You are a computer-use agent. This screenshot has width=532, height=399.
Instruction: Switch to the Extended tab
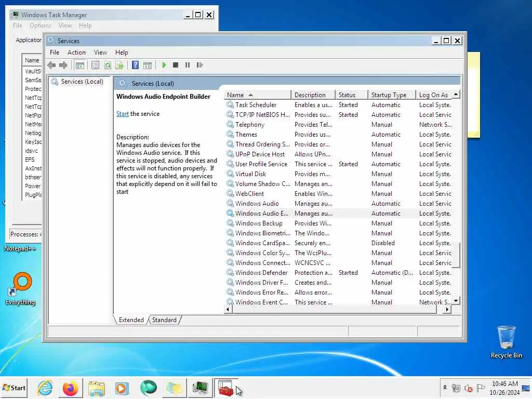point(131,320)
